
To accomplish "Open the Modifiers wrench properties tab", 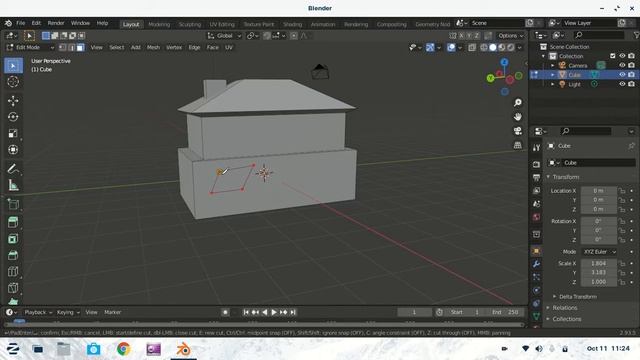I will 536,264.
